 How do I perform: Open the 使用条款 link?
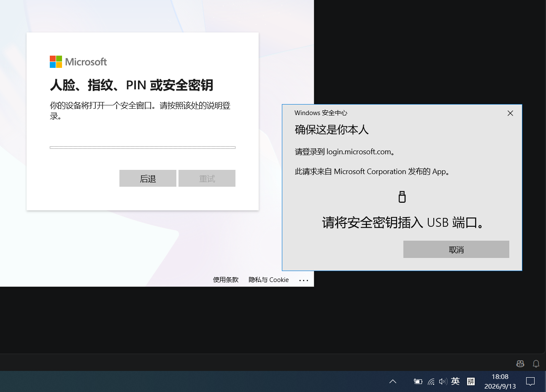226,280
